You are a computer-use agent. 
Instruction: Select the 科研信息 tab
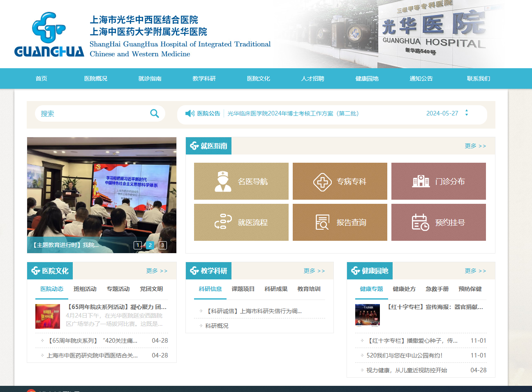coord(210,289)
